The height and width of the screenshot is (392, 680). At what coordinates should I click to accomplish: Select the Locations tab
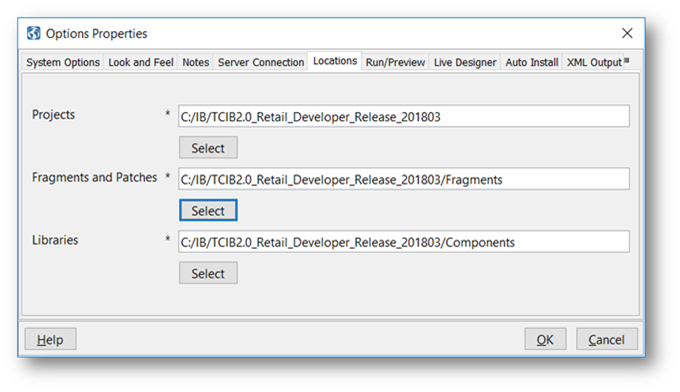[335, 61]
